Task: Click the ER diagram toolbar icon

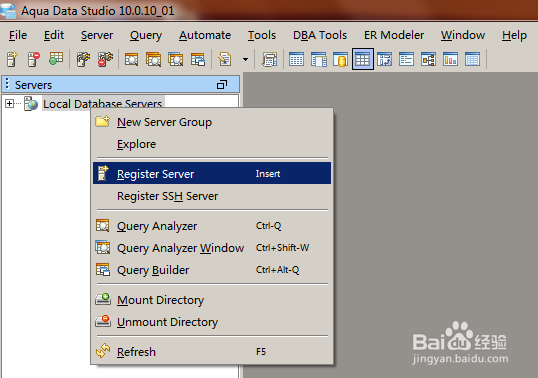Action: click(429, 59)
